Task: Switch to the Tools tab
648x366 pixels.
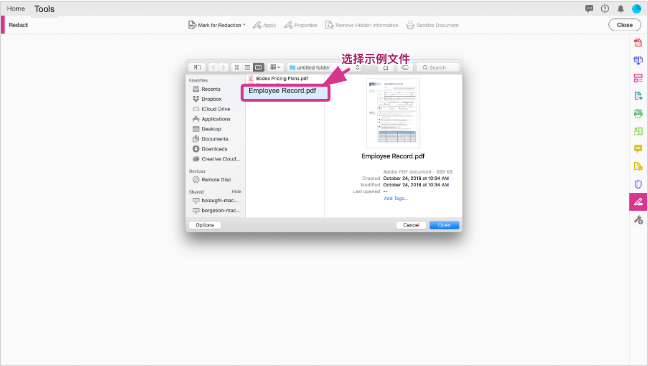Action: (x=44, y=9)
